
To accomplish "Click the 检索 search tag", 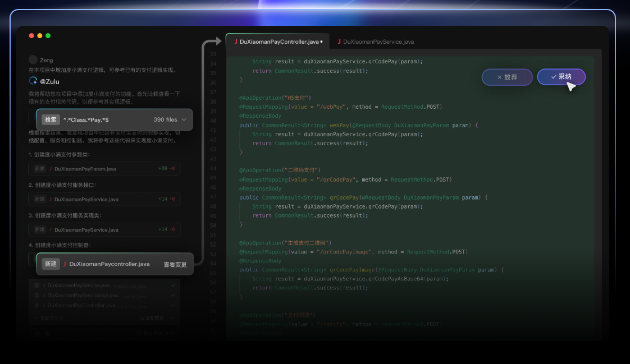I will tap(51, 120).
